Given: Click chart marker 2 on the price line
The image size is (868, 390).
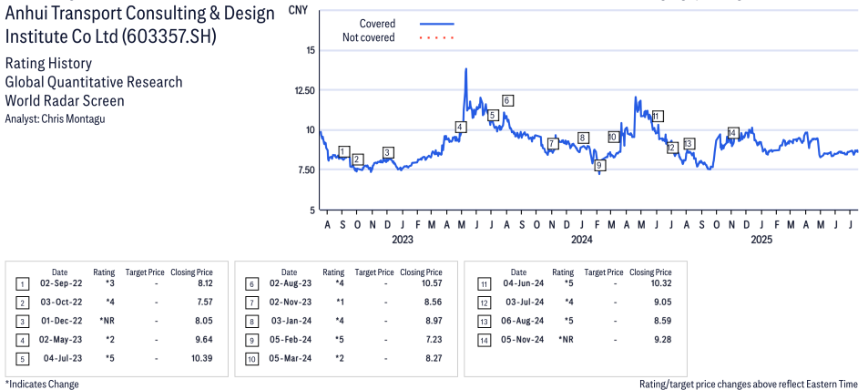Looking at the screenshot, I should [357, 159].
